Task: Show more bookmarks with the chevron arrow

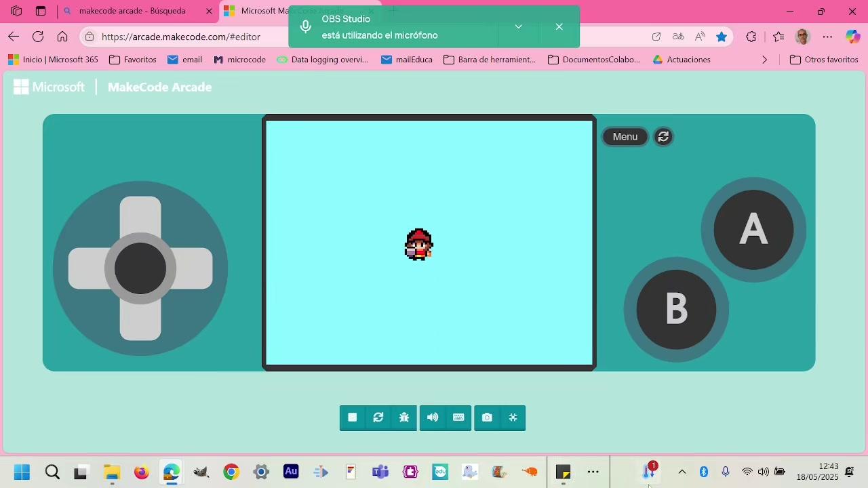Action: pos(765,60)
